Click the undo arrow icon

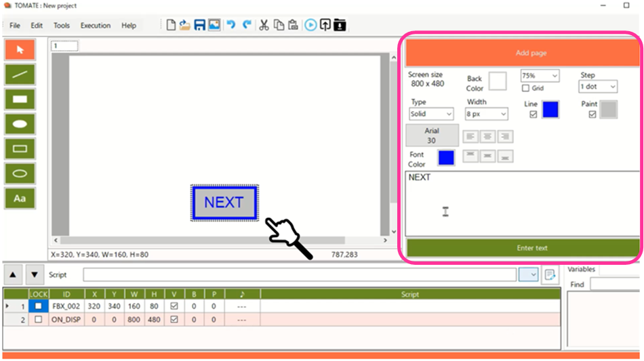(230, 25)
